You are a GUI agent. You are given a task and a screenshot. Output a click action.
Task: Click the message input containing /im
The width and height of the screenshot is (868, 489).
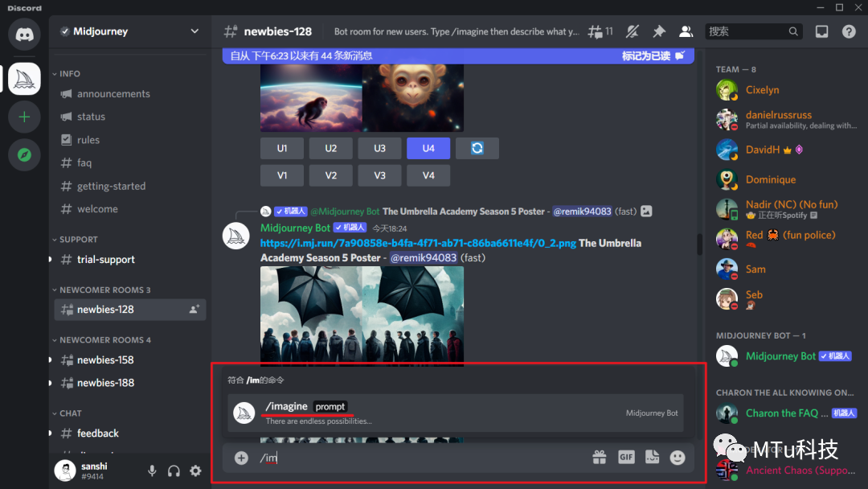pyautogui.click(x=420, y=458)
